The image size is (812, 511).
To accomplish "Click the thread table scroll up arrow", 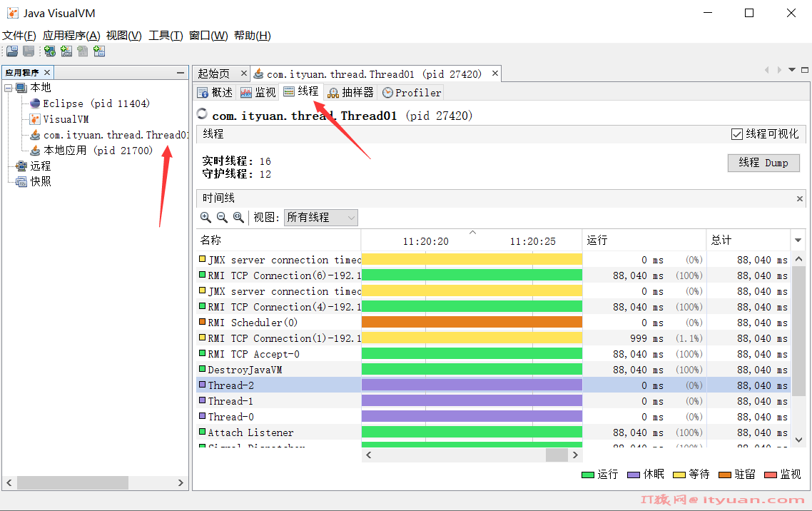I will point(798,259).
